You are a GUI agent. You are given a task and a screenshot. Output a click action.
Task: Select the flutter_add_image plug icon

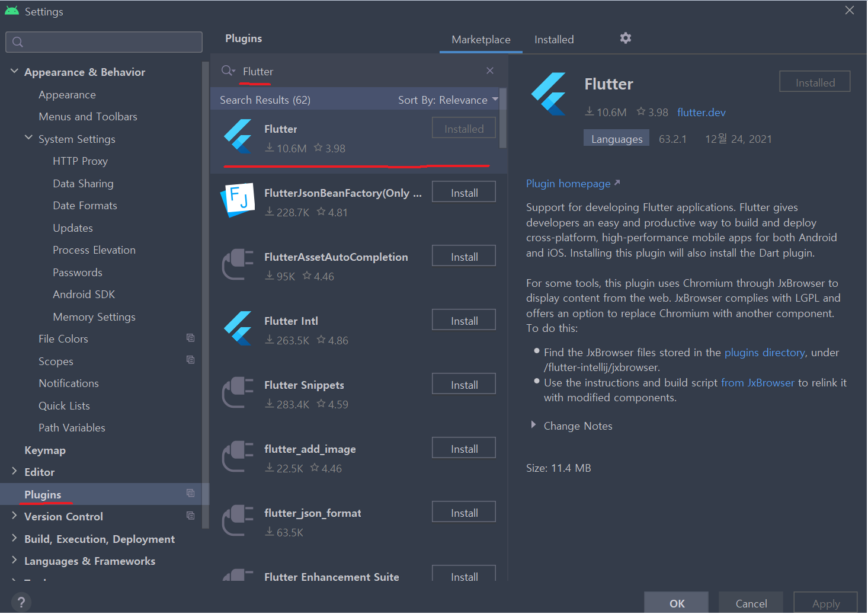coord(238,456)
